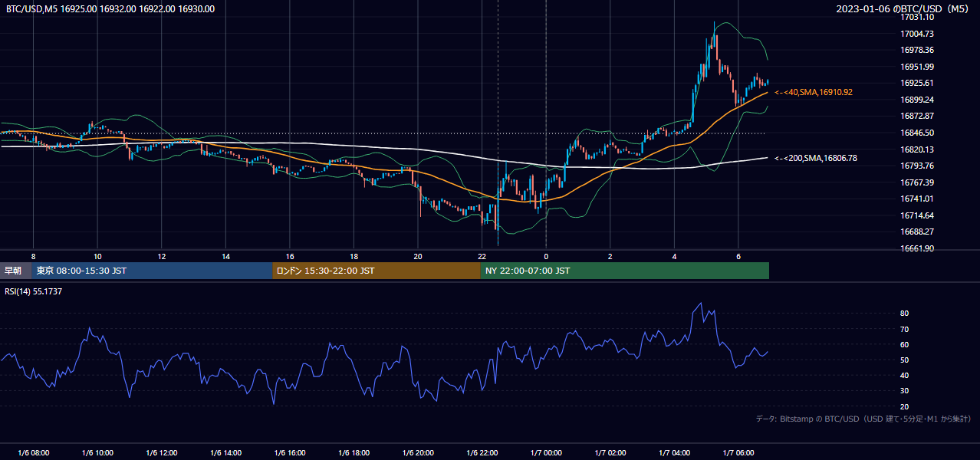Select price axis value 16767.39
The image size is (980, 460).
917,182
